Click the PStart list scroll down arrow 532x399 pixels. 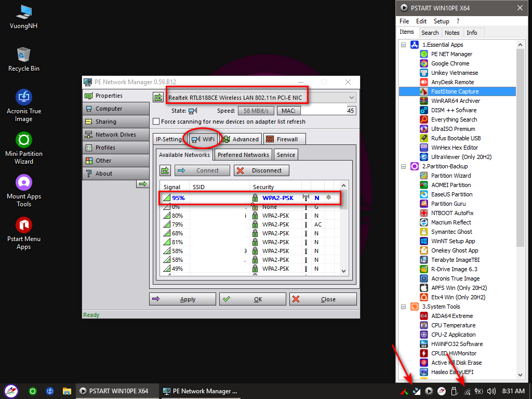(x=520, y=375)
